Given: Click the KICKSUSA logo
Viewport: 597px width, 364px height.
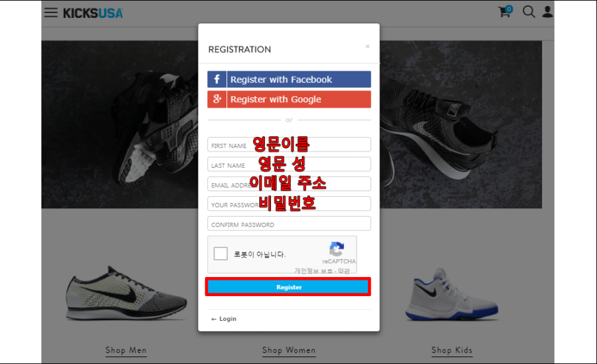Looking at the screenshot, I should point(93,13).
